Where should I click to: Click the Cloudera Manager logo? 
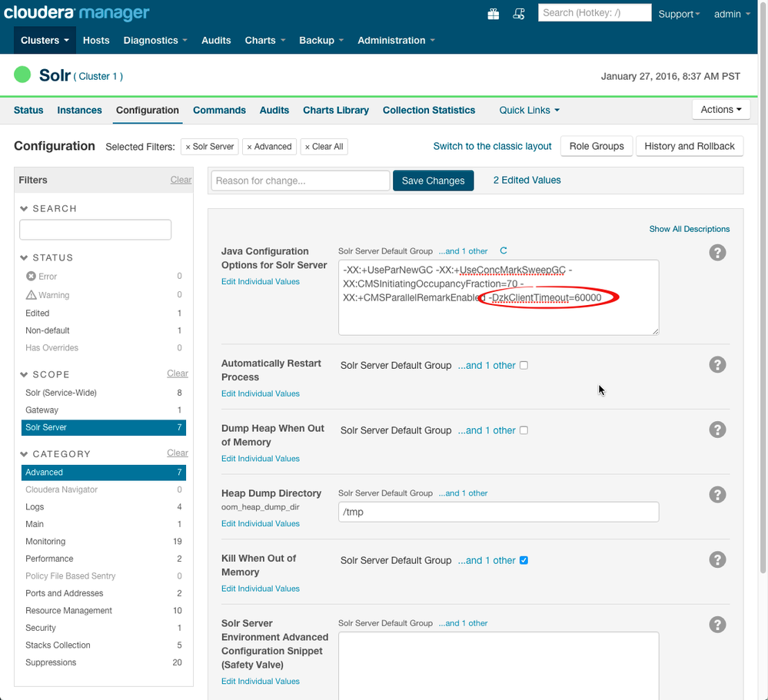point(76,13)
